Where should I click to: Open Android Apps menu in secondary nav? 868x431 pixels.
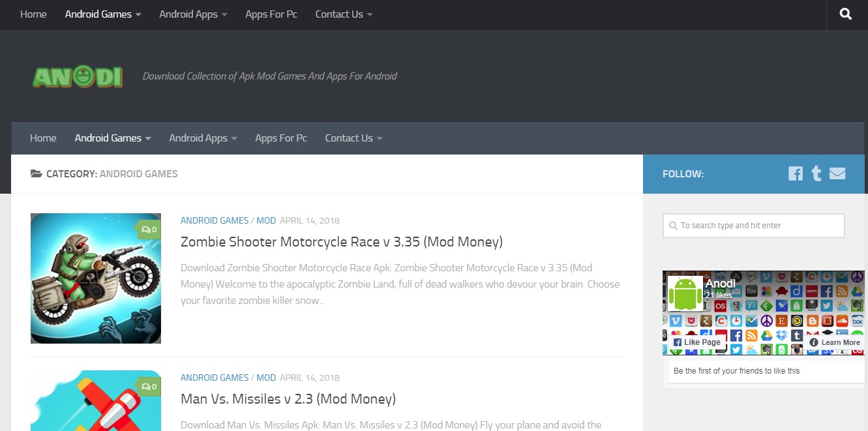click(x=203, y=138)
